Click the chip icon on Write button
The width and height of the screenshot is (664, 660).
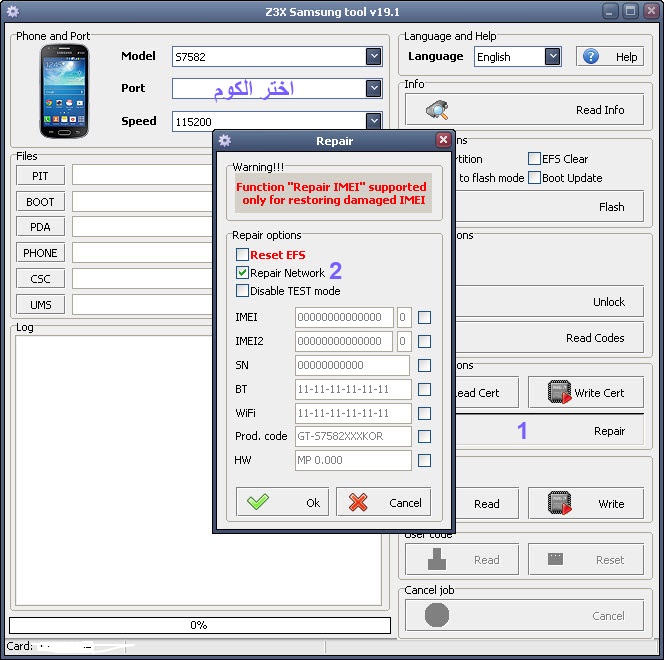point(559,503)
